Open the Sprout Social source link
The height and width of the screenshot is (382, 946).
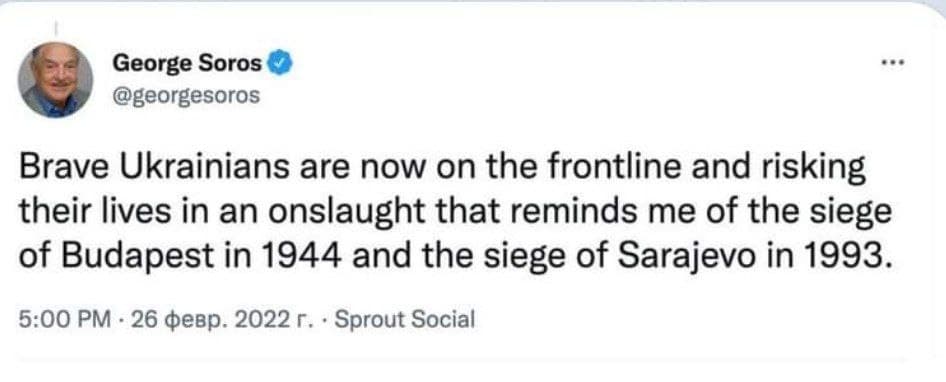click(404, 319)
